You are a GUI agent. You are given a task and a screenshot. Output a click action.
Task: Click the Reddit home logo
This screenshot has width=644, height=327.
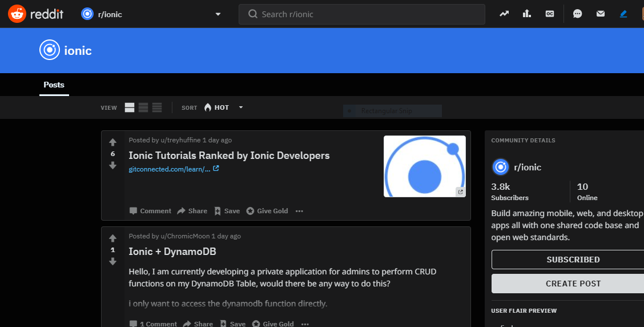point(34,14)
